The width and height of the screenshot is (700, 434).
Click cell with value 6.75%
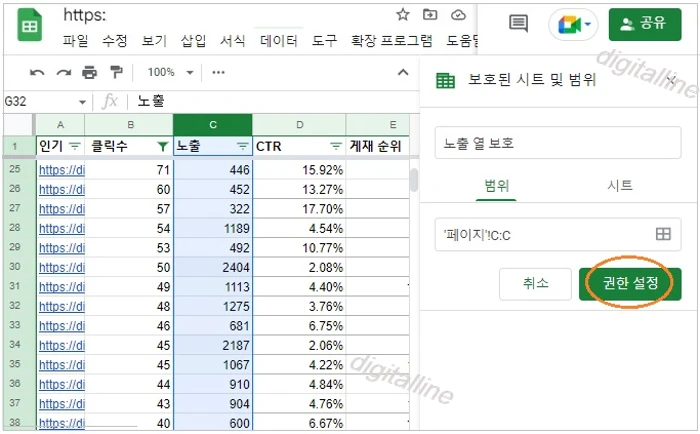coord(299,326)
